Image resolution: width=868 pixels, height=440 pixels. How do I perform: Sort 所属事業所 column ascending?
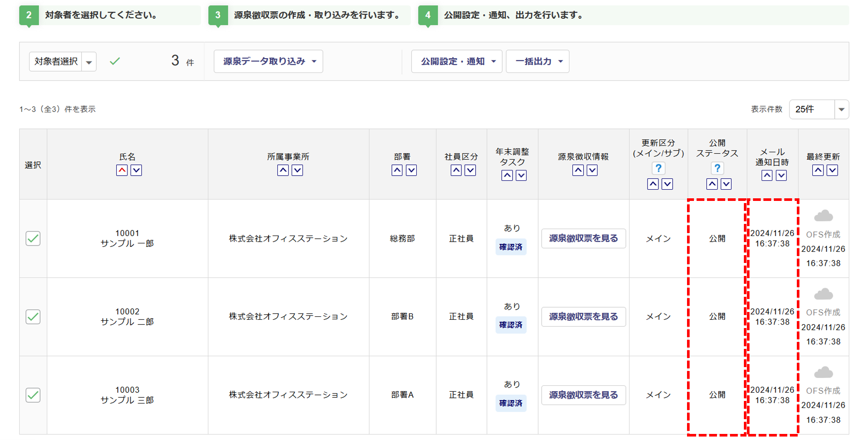click(283, 171)
